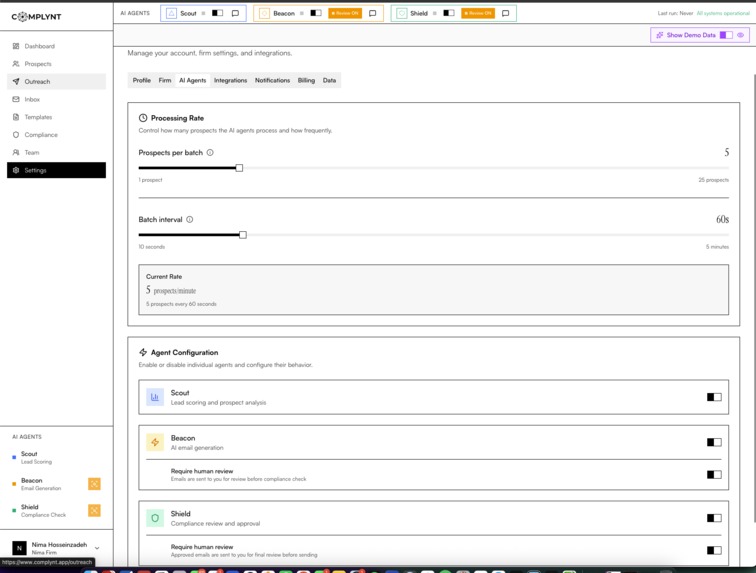The width and height of the screenshot is (756, 573).
Task: Toggle the Show Demo Data switch
Action: pos(726,35)
